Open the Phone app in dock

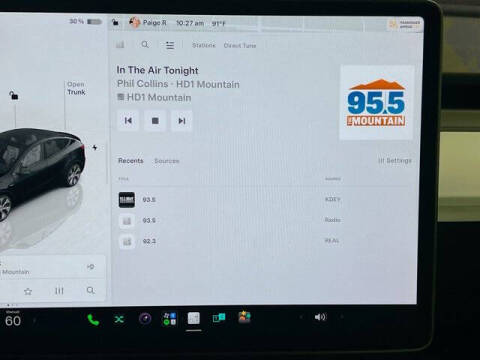(93, 320)
